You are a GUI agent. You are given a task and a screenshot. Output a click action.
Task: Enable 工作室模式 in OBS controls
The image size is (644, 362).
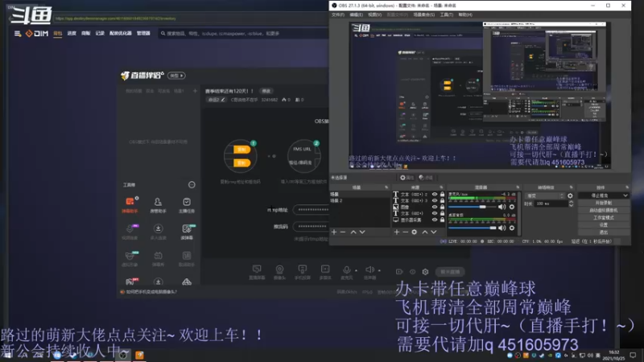pos(603,217)
